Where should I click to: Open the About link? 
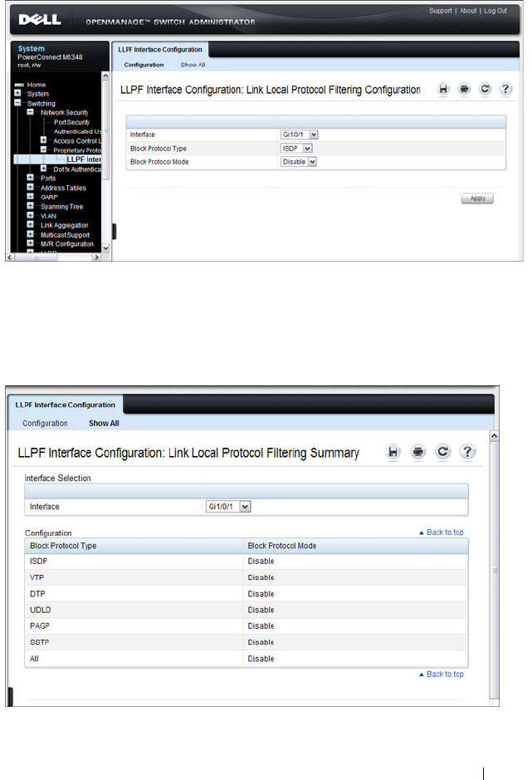click(x=468, y=11)
